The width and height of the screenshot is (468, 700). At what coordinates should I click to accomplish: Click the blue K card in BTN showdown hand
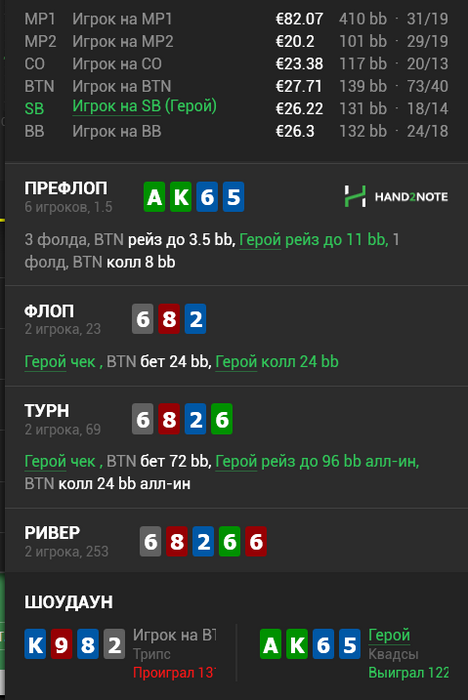[x=35, y=644]
